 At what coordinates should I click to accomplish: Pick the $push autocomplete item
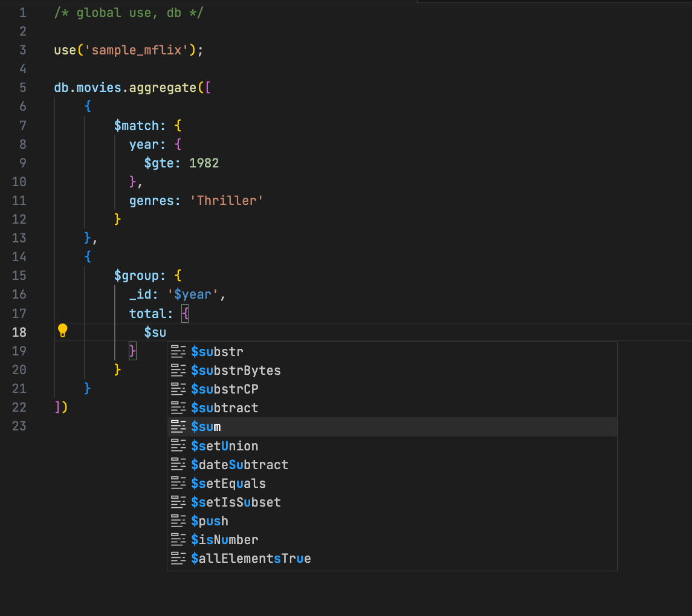pyautogui.click(x=392, y=521)
